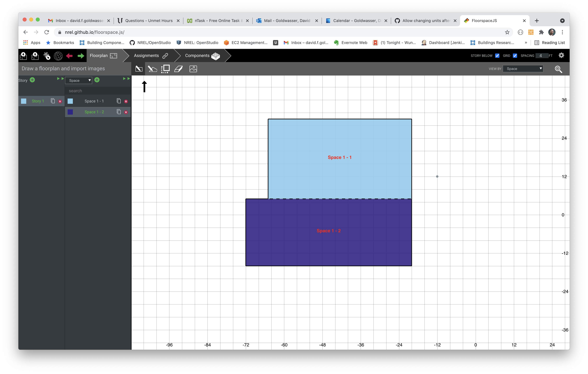588x374 pixels.
Task: Open the View By dropdown
Action: tap(523, 69)
